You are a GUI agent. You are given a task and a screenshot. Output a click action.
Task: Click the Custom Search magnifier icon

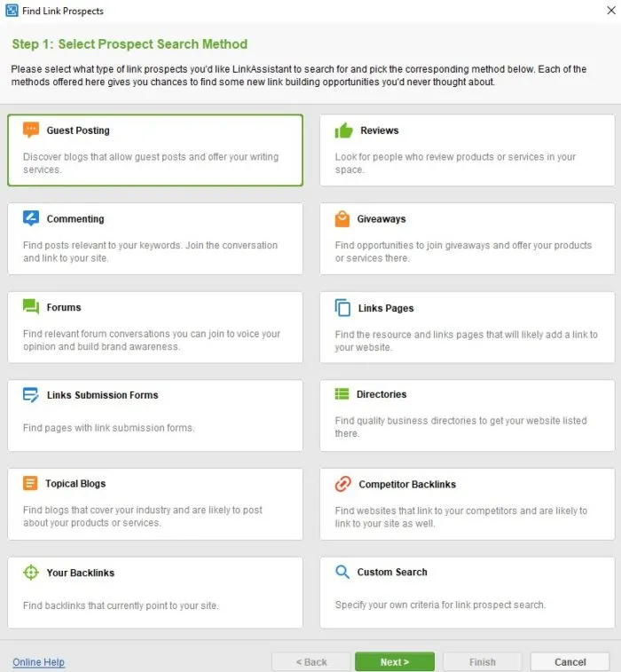pyautogui.click(x=342, y=572)
